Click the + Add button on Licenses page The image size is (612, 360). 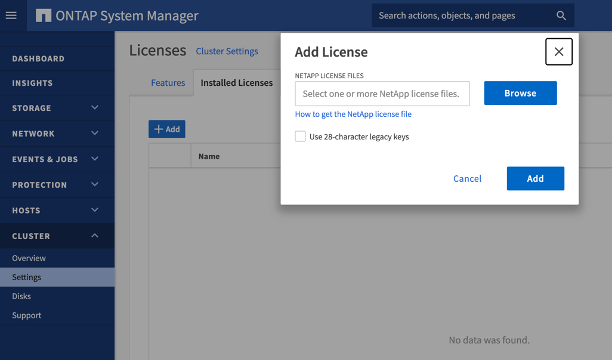(167, 129)
